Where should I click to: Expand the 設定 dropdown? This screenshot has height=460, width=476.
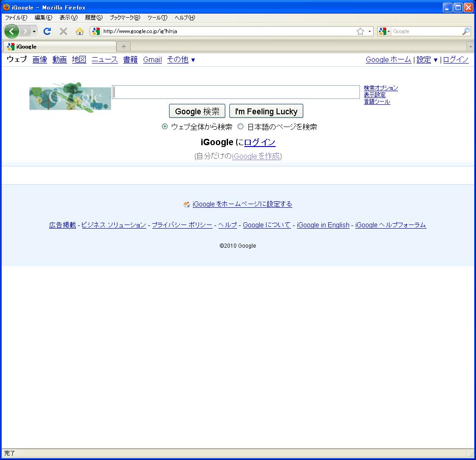pyautogui.click(x=427, y=59)
